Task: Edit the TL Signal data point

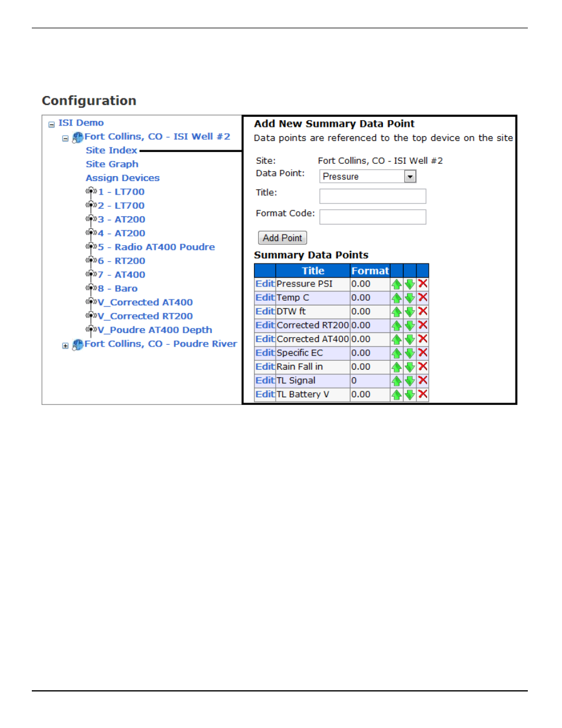Action: pyautogui.click(x=265, y=381)
